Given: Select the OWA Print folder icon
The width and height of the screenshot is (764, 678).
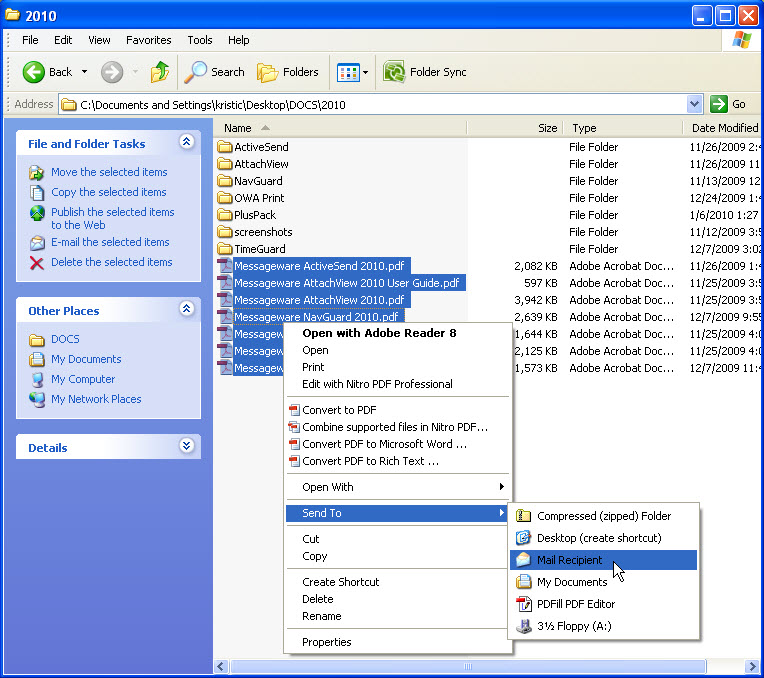Looking at the screenshot, I should pos(225,198).
